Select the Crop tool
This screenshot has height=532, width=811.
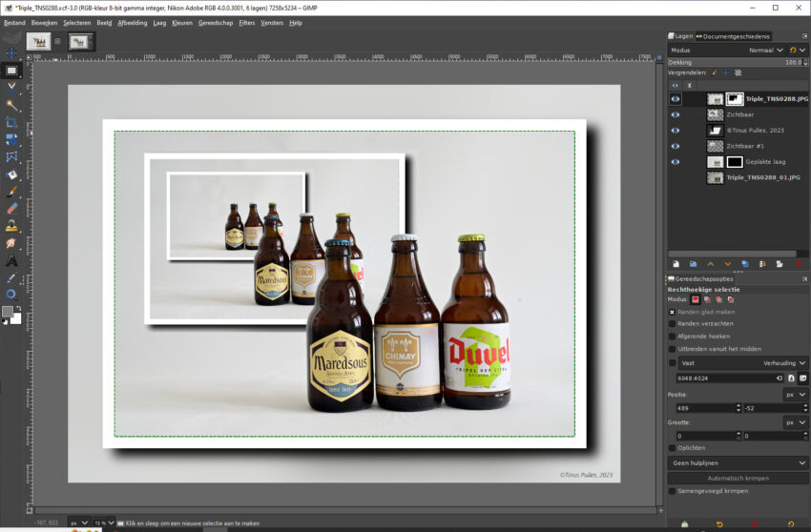tap(11, 123)
